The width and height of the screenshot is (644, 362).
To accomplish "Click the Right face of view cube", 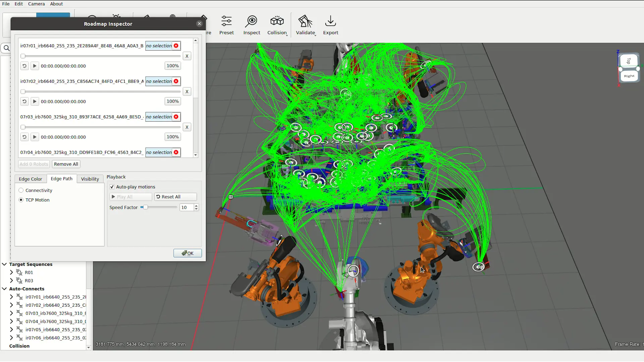I will click(x=629, y=76).
